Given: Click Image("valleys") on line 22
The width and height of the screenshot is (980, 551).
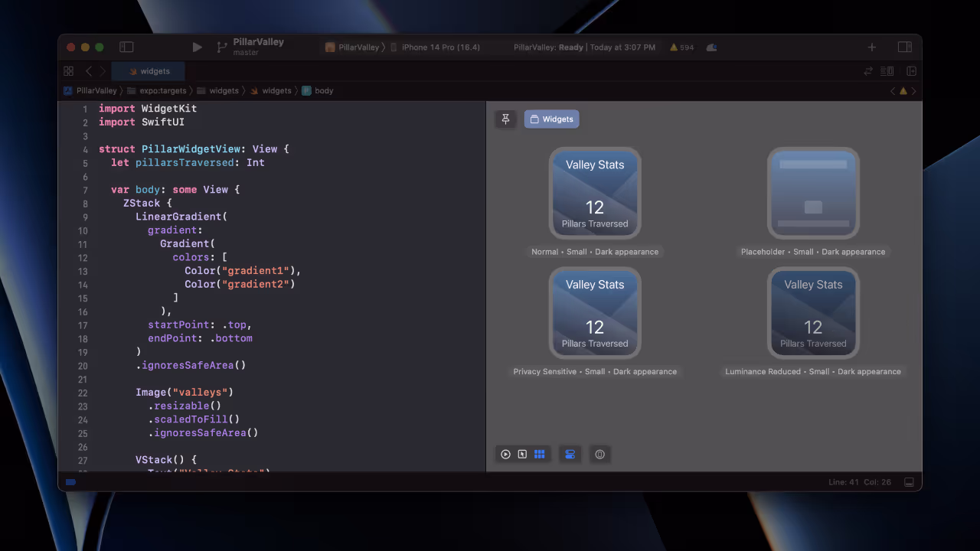Looking at the screenshot, I should point(185,392).
